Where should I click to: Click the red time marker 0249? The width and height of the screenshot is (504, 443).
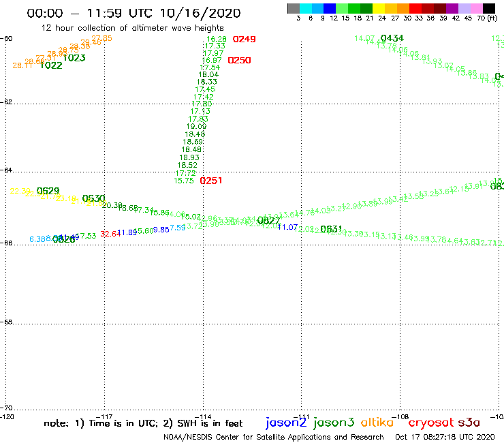244,40
